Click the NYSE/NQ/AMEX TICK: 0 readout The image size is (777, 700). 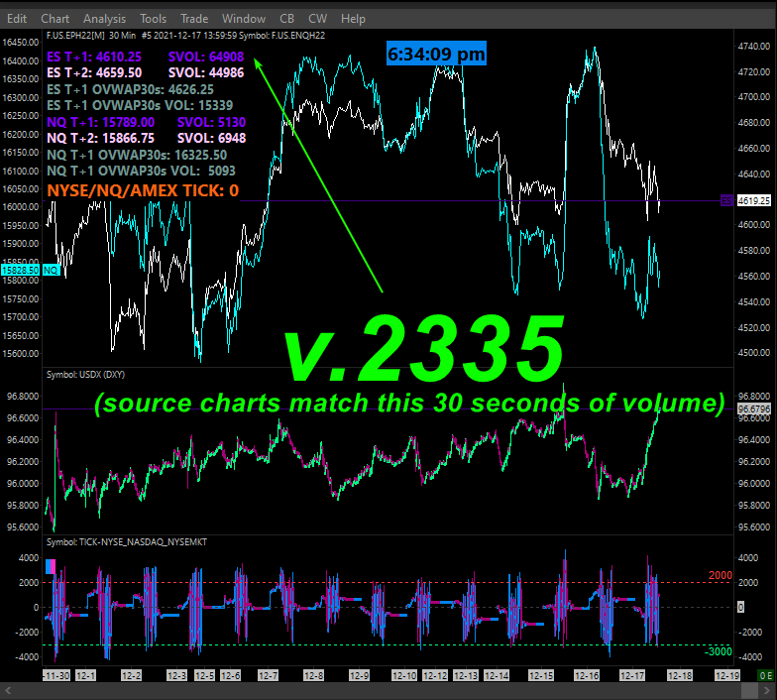click(x=143, y=190)
